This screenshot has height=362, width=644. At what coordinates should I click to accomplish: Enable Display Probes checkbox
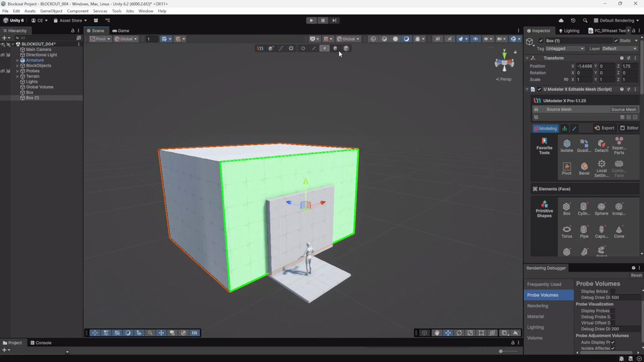point(613,311)
